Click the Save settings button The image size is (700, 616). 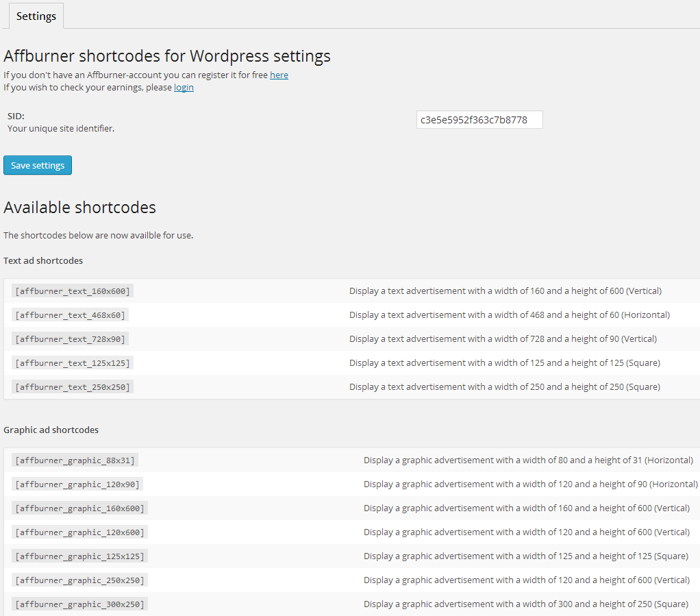(x=38, y=165)
